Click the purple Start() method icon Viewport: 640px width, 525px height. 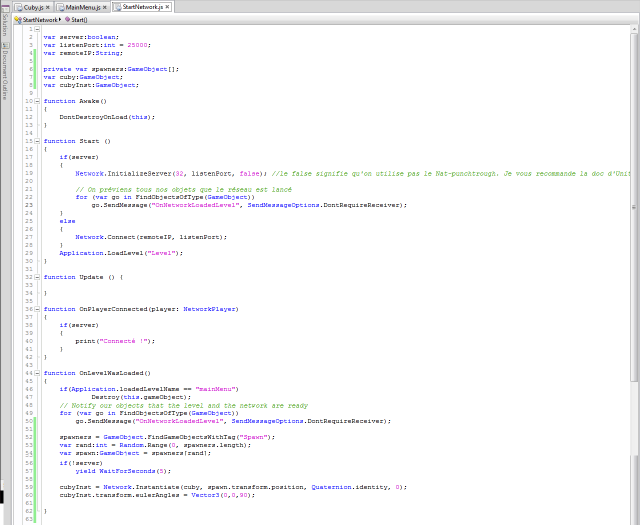tap(67, 19)
